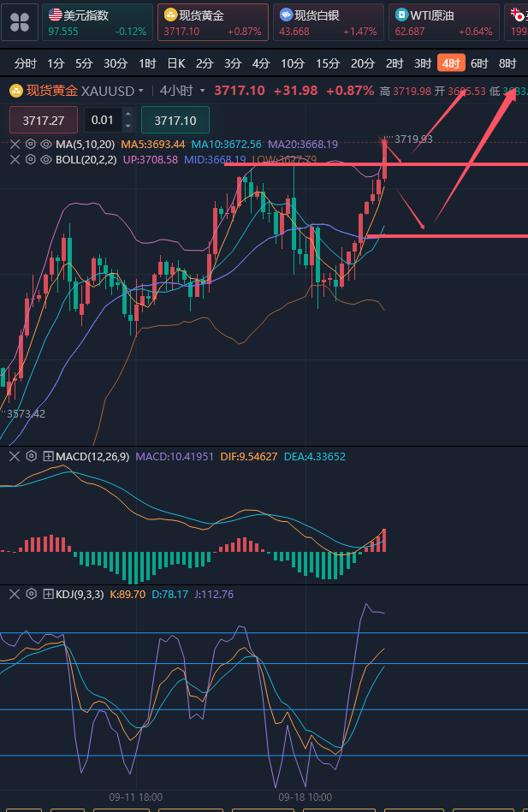Image resolution: width=528 pixels, height=812 pixels.
Task: Select the highlighted 4时 timeframe tab
Action: 451,63
